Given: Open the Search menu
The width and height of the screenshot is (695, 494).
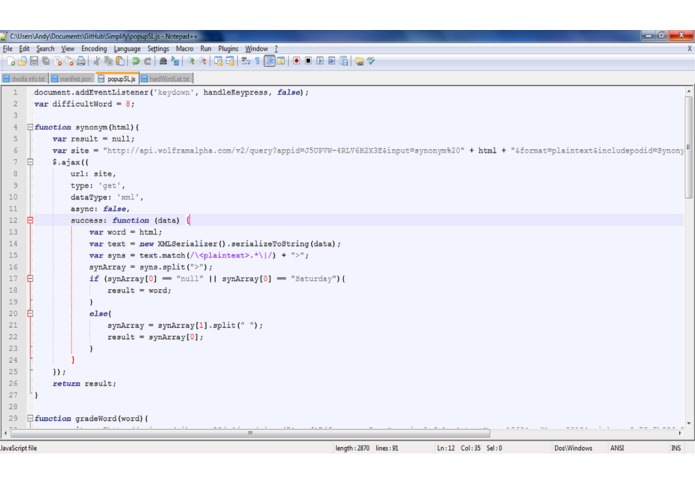Looking at the screenshot, I should click(x=45, y=49).
